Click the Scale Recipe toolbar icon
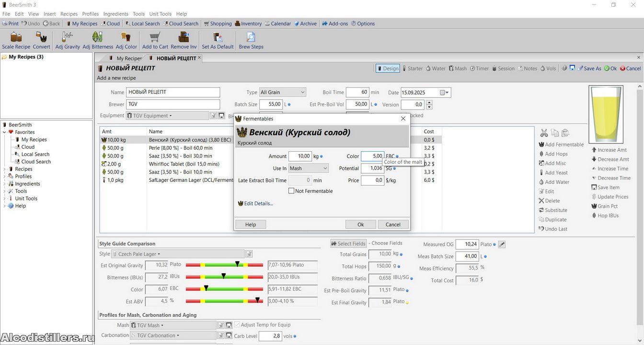Image resolution: width=644 pixels, height=345 pixels. click(x=16, y=38)
